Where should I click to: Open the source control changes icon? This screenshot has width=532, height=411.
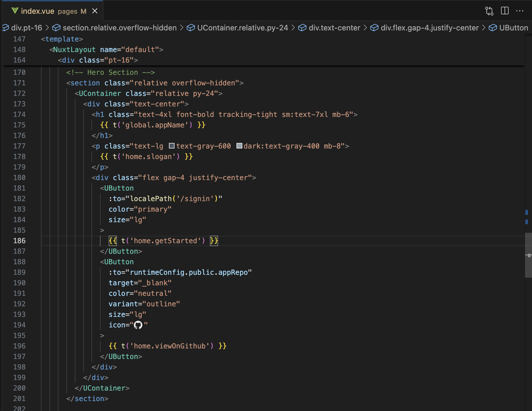tap(489, 11)
